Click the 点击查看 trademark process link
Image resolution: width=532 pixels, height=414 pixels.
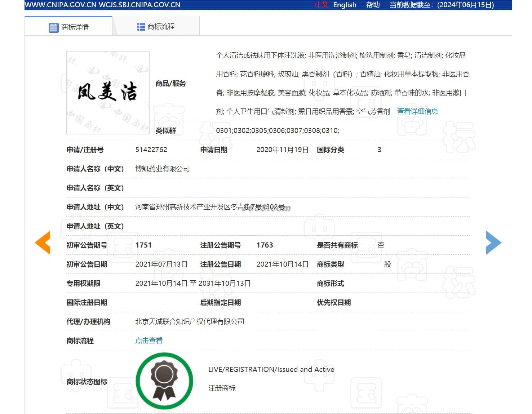[149, 340]
